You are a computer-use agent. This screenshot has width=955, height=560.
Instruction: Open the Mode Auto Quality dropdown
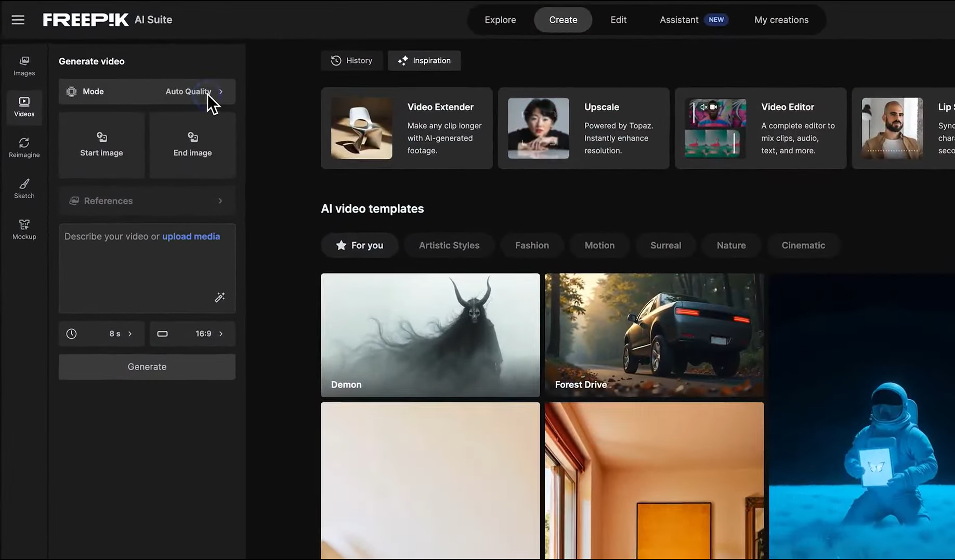coord(147,91)
